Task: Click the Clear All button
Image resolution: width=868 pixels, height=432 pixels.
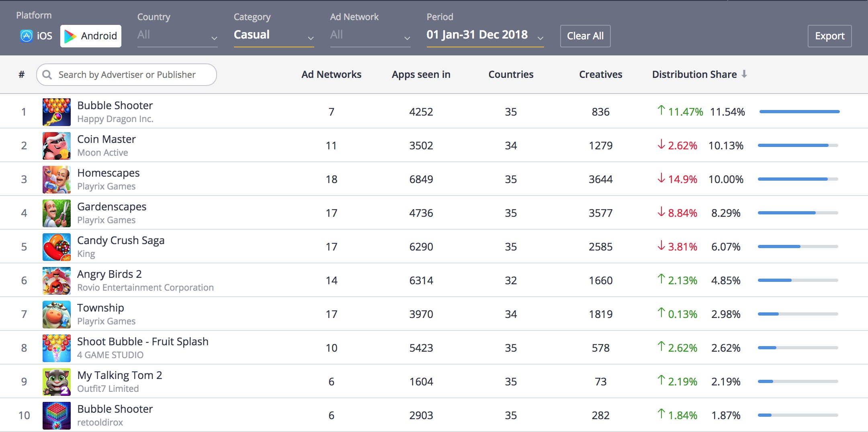Action: pos(585,36)
